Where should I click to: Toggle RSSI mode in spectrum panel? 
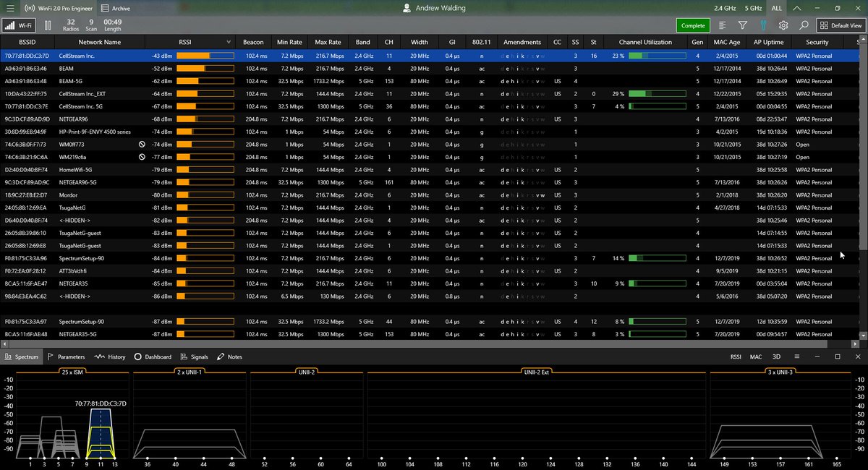[x=736, y=356]
